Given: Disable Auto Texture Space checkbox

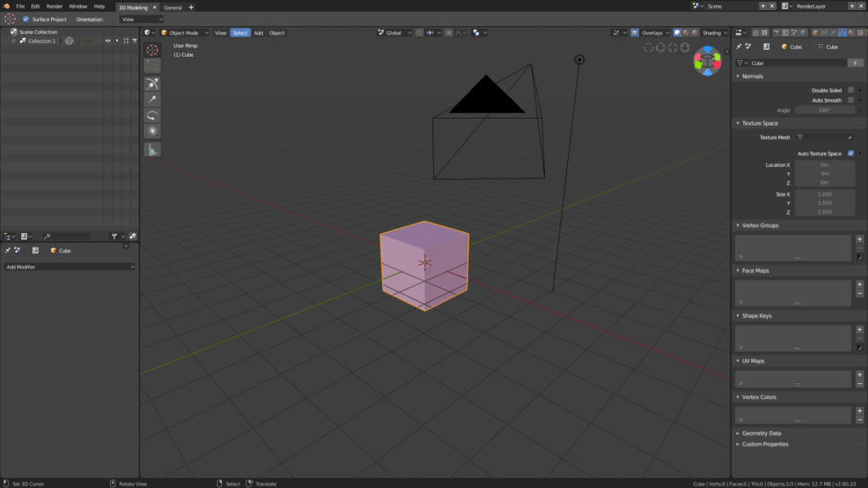Looking at the screenshot, I should pyautogui.click(x=850, y=153).
